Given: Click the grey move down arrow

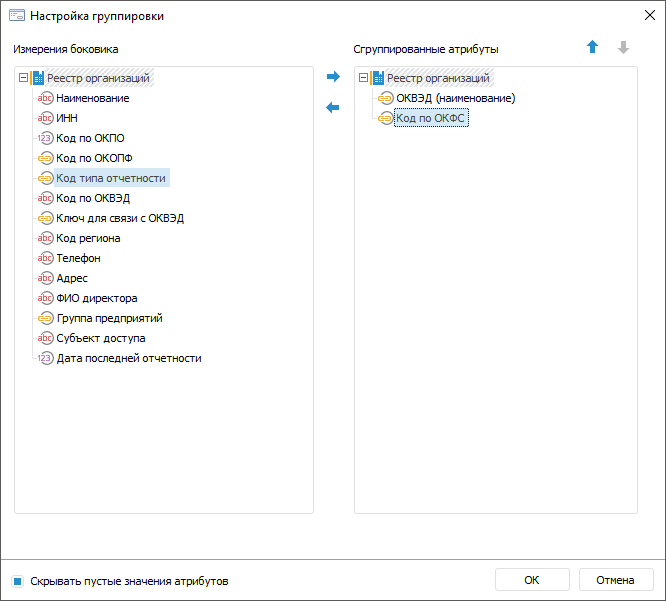Looking at the screenshot, I should tap(623, 48).
